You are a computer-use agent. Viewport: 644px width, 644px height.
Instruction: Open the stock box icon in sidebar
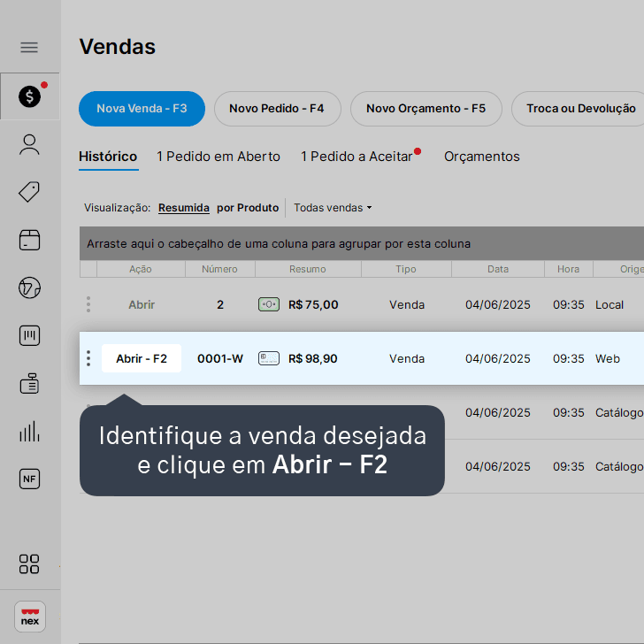(x=29, y=240)
